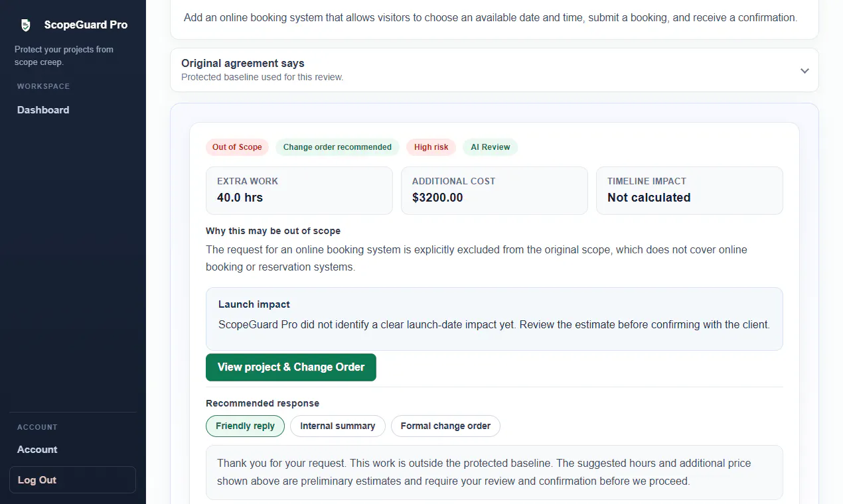
Task: Click the Log Out button
Action: tap(72, 480)
